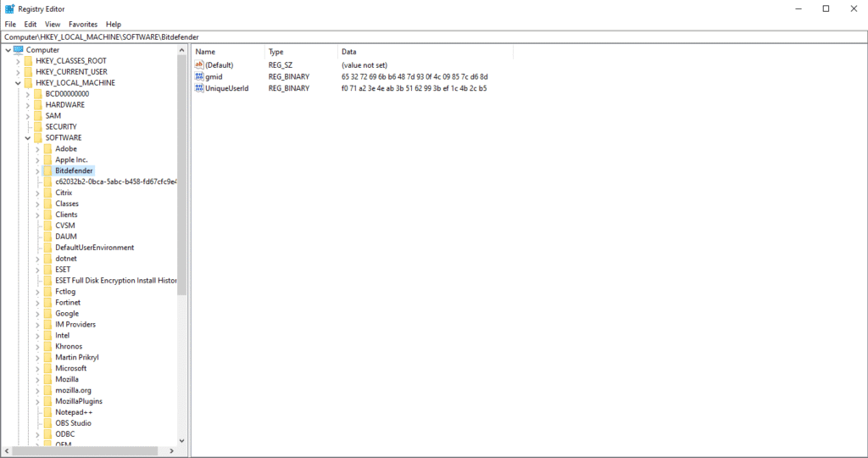Open the Favorites menu
The height and width of the screenshot is (458, 868).
point(83,25)
